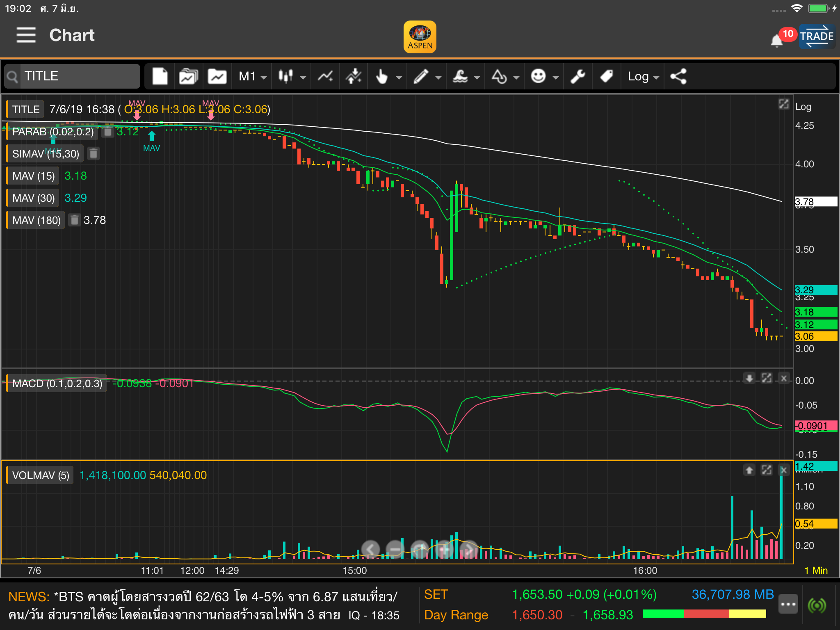The image size is (840, 630).
Task: Close the VOLMAV volume panel
Action: click(783, 470)
